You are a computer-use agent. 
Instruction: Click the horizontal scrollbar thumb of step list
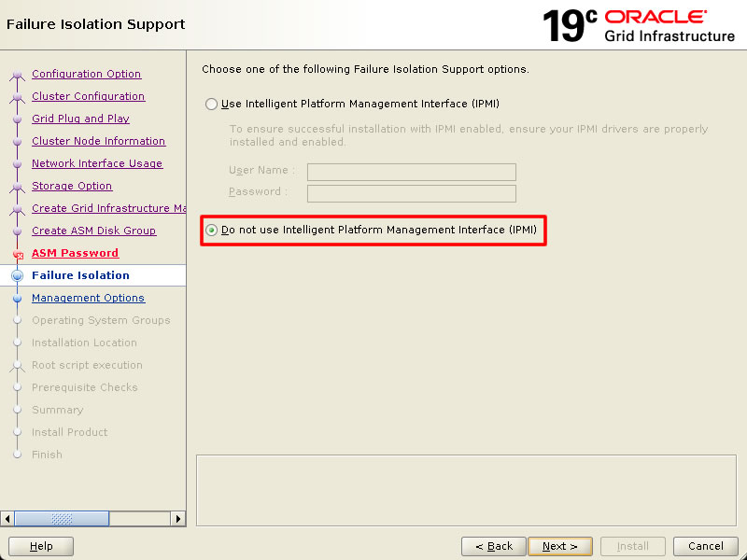point(62,519)
